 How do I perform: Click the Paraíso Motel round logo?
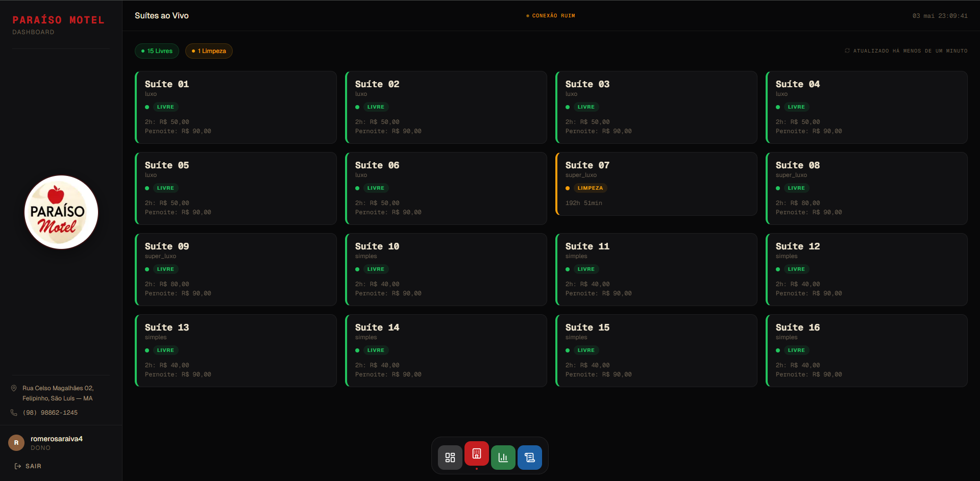61,212
